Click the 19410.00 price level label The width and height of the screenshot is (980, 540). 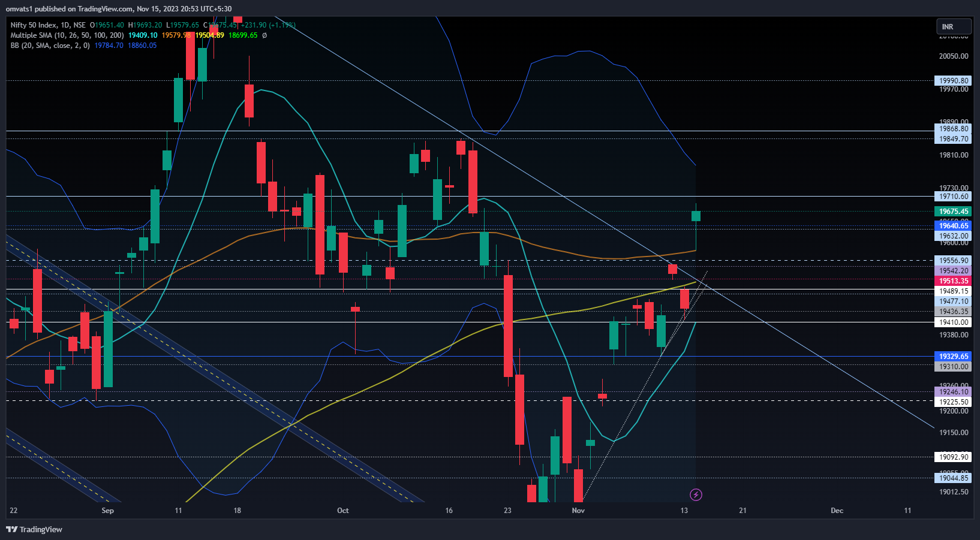click(954, 322)
